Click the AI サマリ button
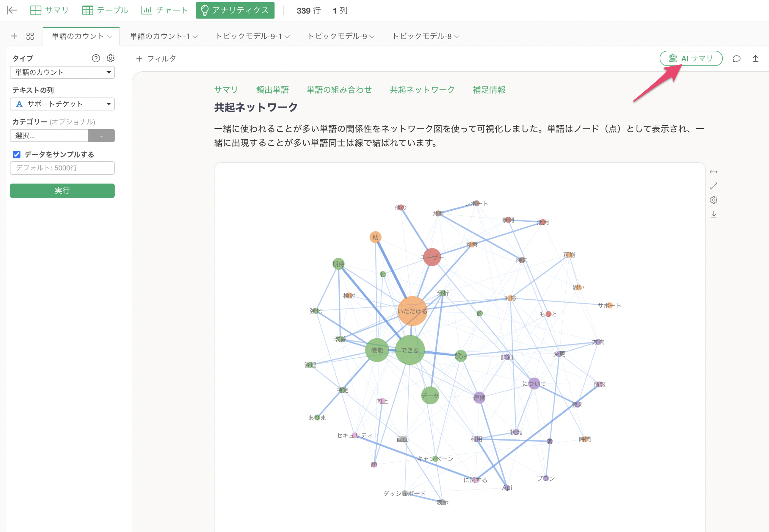769x532 pixels. 691,59
